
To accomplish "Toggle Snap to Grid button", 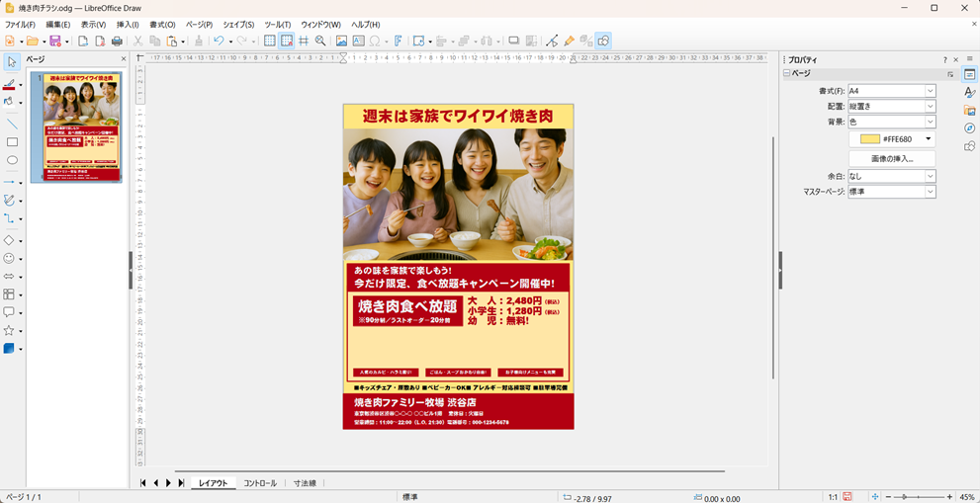I will tap(287, 42).
